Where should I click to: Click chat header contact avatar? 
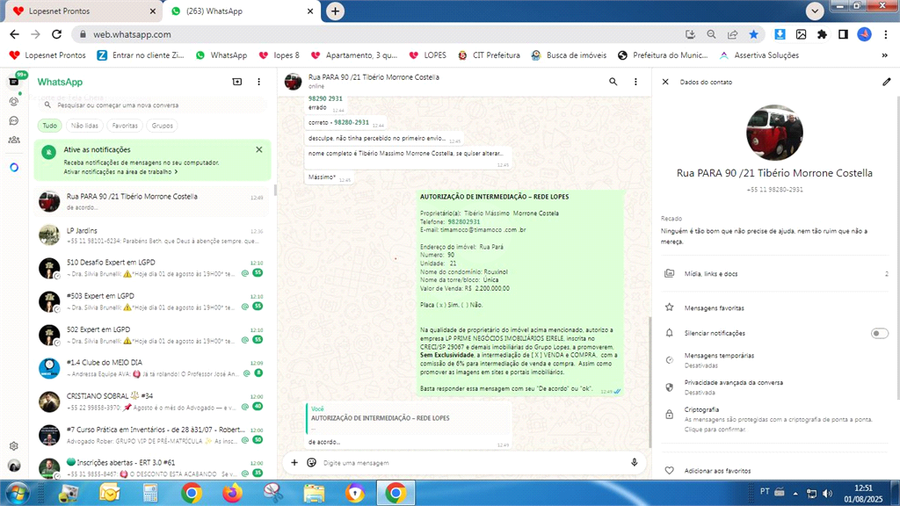293,82
